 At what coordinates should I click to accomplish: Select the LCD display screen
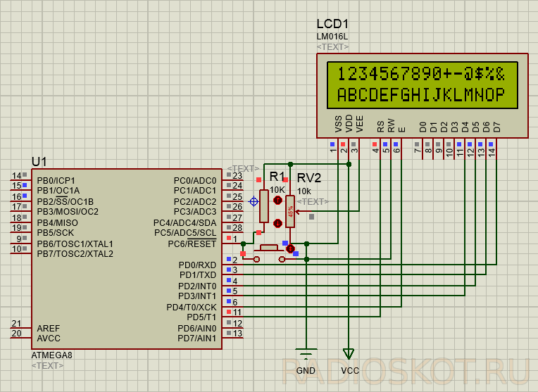pos(422,85)
